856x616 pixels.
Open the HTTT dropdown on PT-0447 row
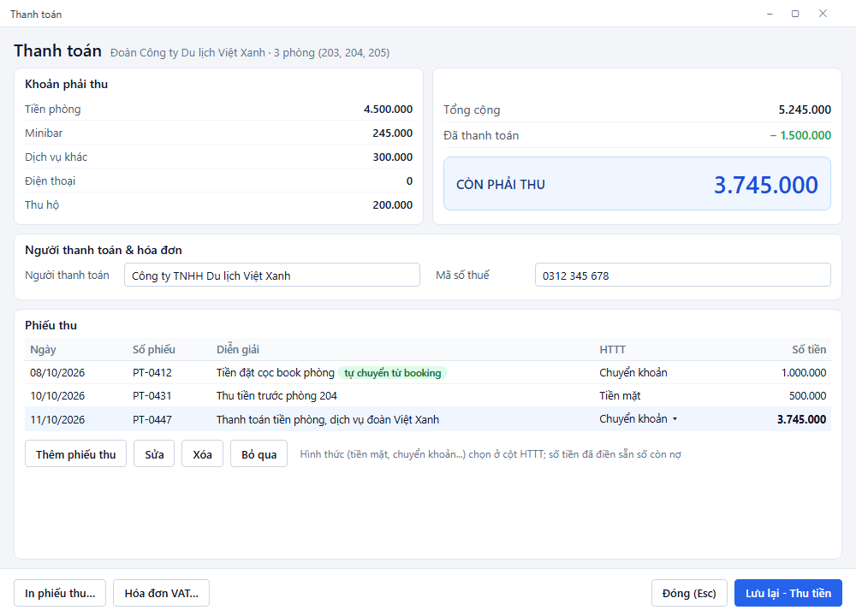[639, 419]
